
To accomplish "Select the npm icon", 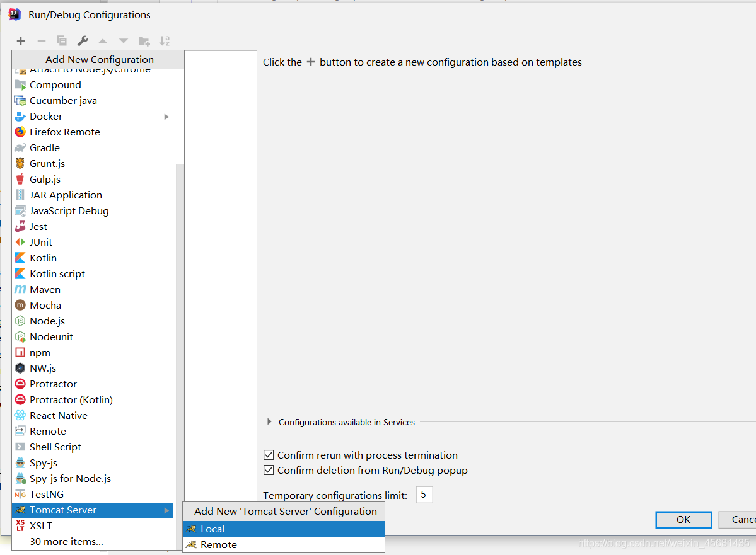I will pyautogui.click(x=20, y=353).
